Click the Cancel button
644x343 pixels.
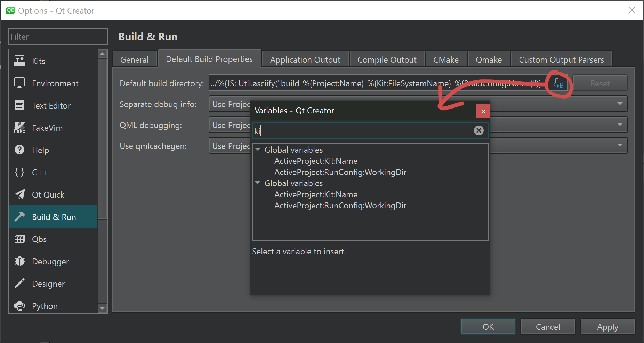[x=548, y=327]
